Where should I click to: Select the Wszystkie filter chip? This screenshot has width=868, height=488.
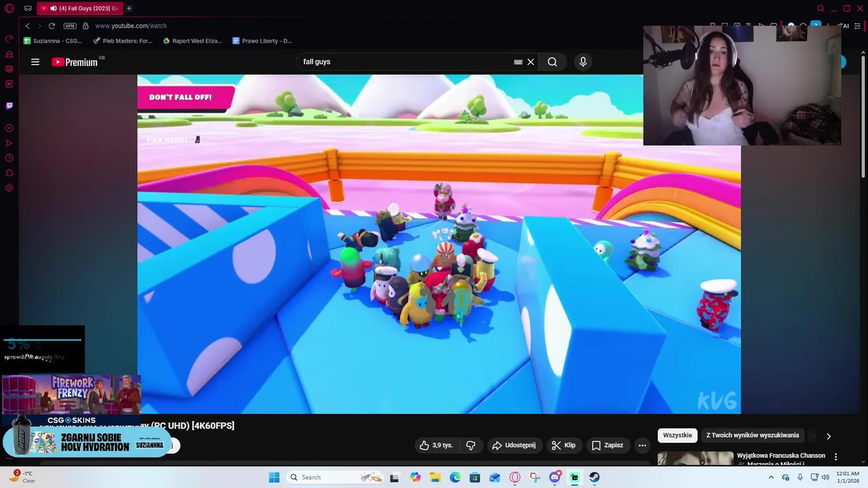pyautogui.click(x=677, y=435)
